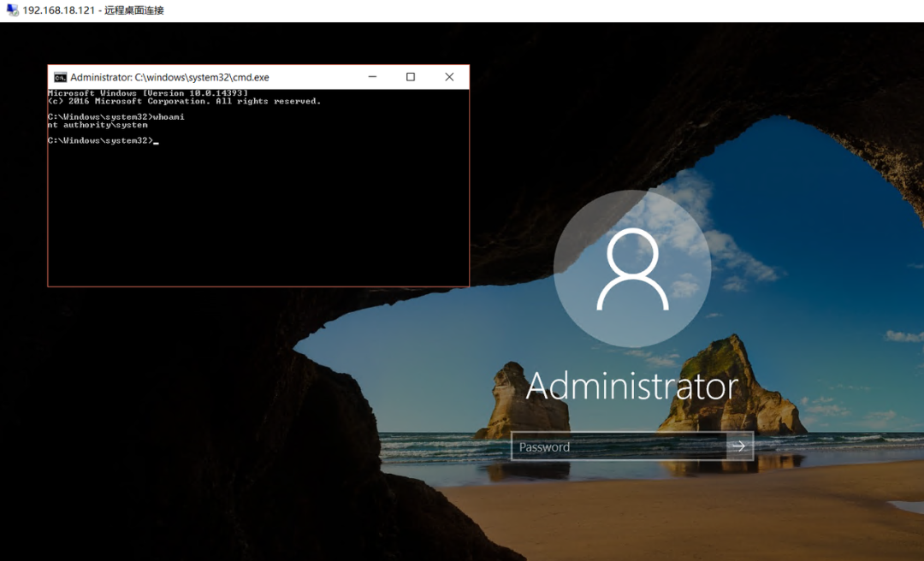This screenshot has height=561, width=924.
Task: Submit the password with the arrow button
Action: 739,446
